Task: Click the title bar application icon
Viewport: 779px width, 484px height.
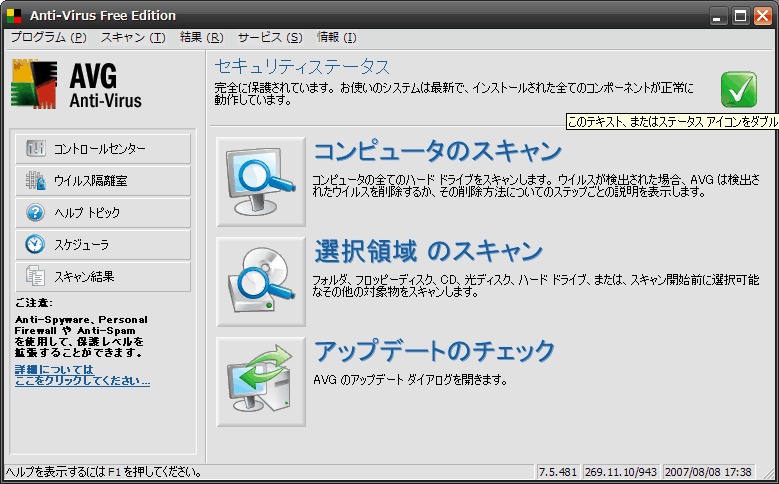Action: pos(14,16)
